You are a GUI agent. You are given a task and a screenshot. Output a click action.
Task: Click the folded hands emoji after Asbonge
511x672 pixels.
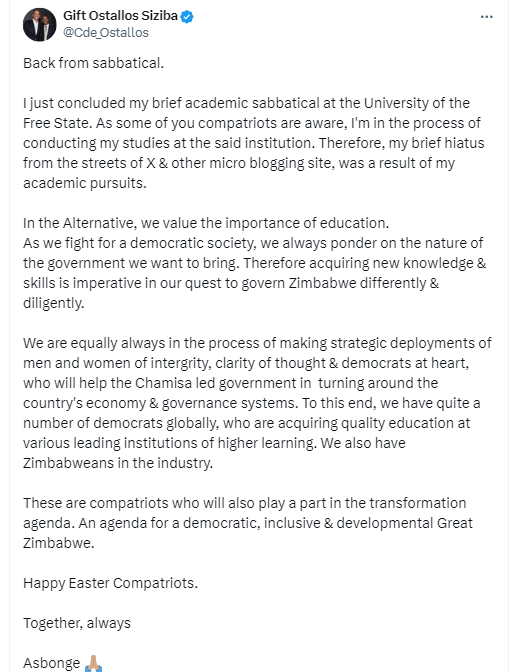point(93,663)
